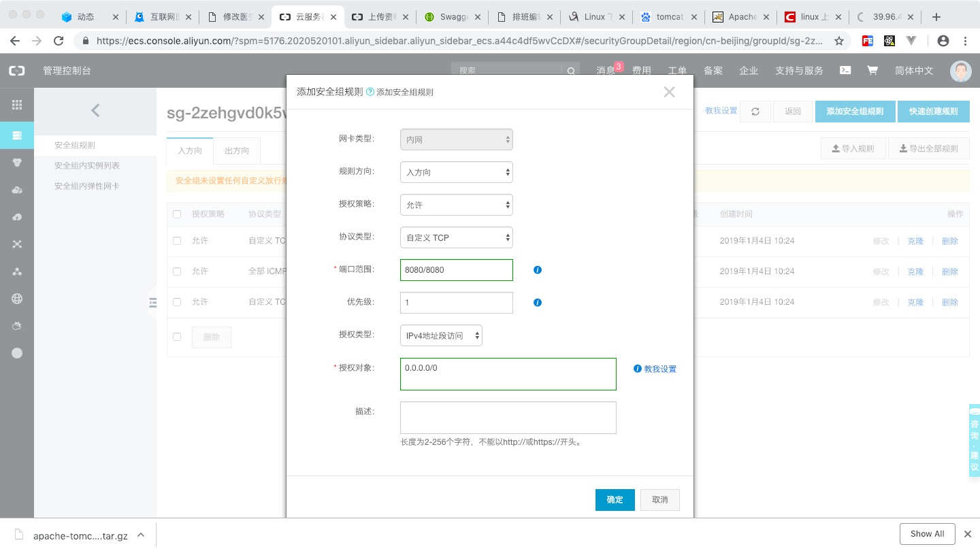Check the first rule row checkbox
The image size is (980, 551).
(177, 241)
